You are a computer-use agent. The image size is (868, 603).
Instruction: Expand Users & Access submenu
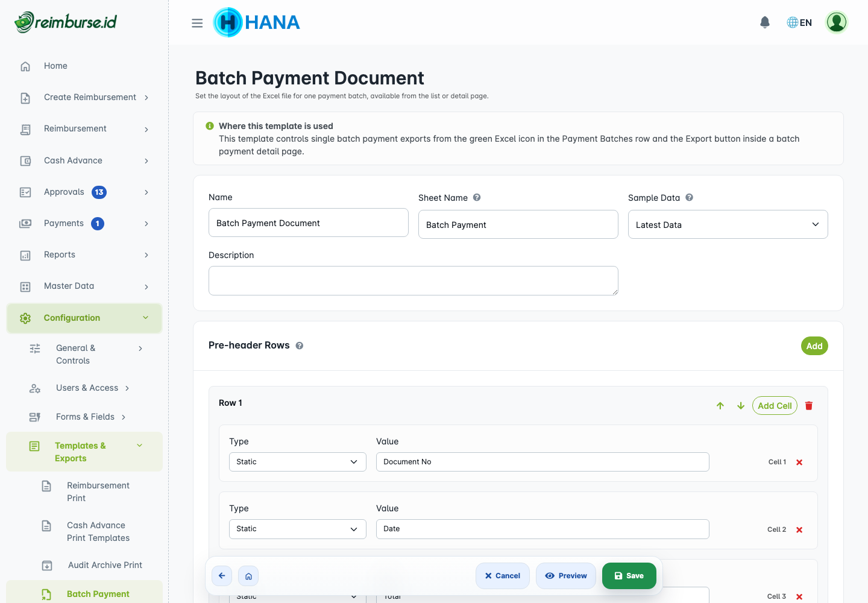click(80, 388)
